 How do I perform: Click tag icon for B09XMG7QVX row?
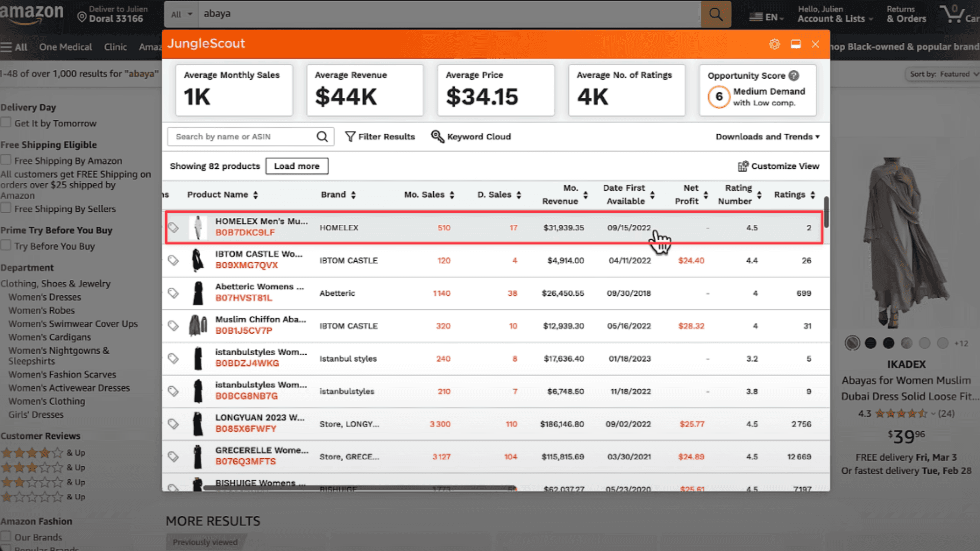pyautogui.click(x=174, y=260)
